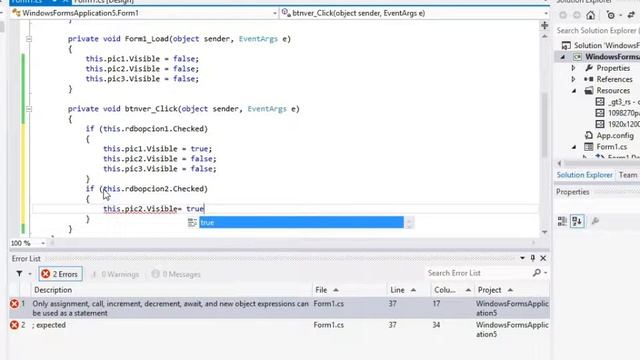
Task: Click the editor scrollbar down arrow
Action: [x=544, y=232]
